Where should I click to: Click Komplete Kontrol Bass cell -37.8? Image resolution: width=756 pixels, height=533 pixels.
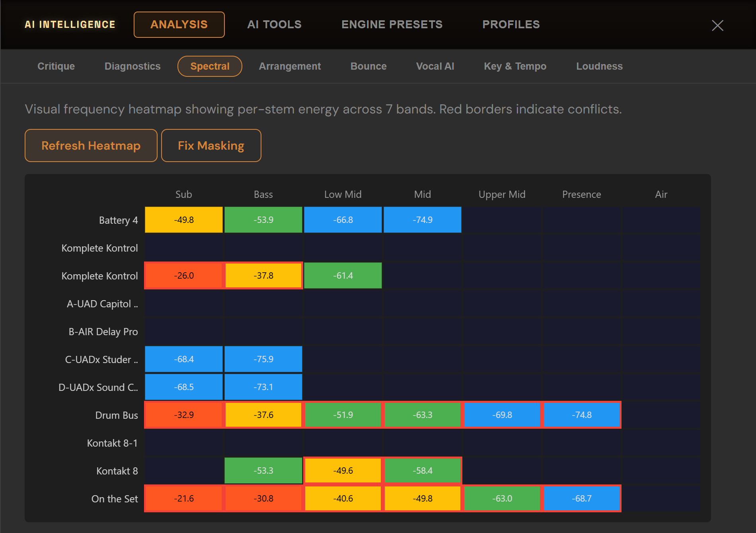pyautogui.click(x=263, y=275)
